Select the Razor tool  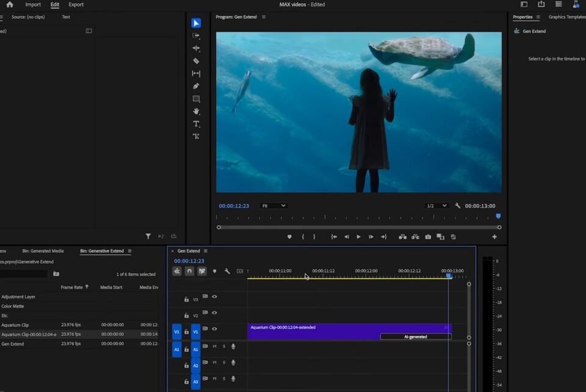click(x=196, y=61)
